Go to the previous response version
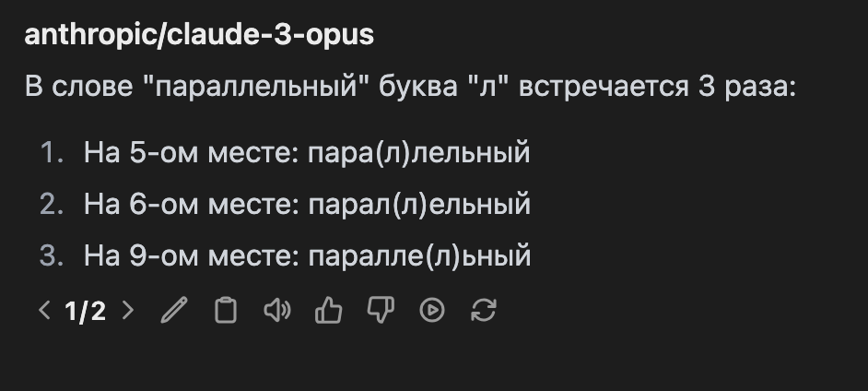 coord(44,311)
